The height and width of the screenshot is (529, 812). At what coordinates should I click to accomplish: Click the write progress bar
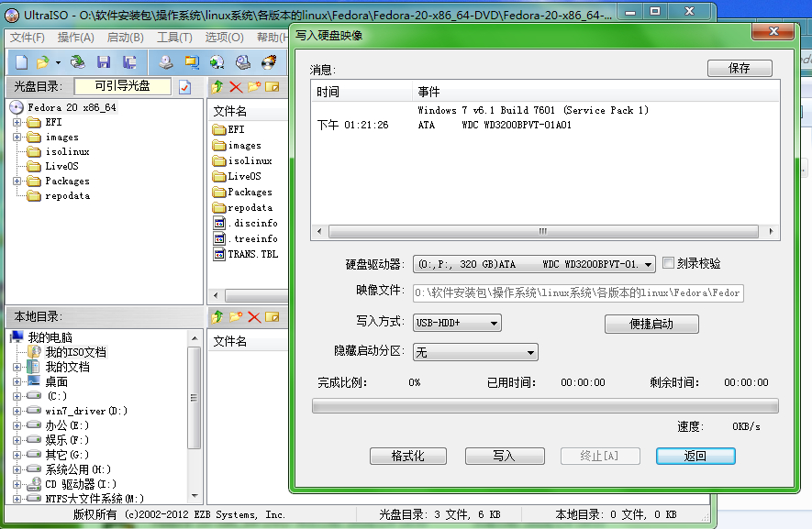click(x=545, y=406)
